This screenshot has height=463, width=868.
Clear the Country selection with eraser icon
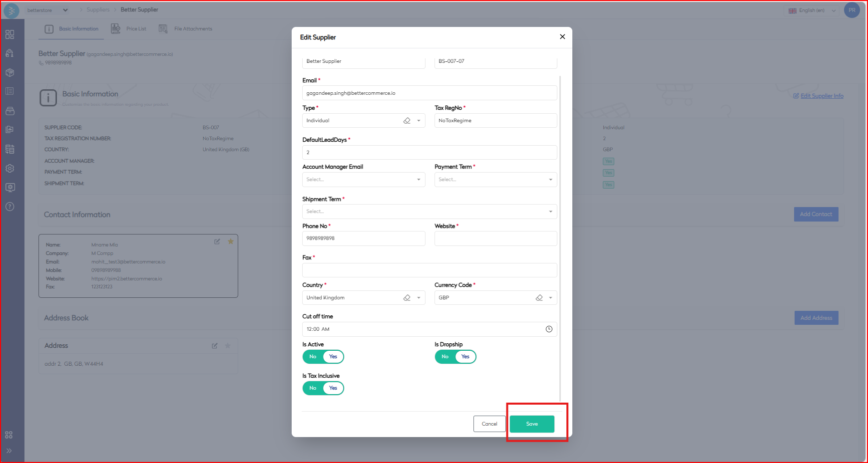[x=407, y=298]
